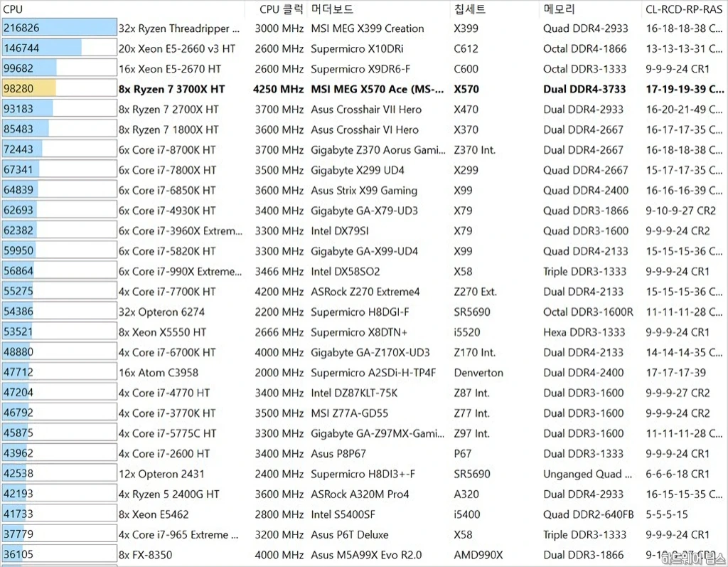Select motherboard MSI MEG X399 Creation

[368, 28]
